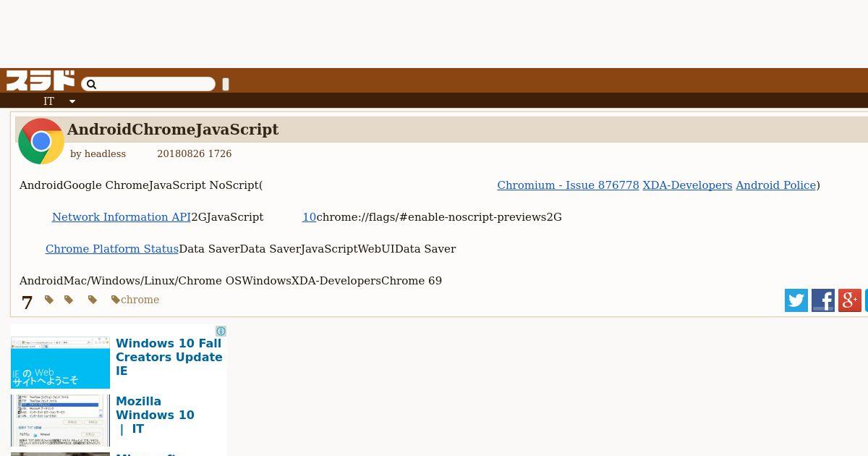Open the Mozilla ad thumbnail image

pos(60,421)
